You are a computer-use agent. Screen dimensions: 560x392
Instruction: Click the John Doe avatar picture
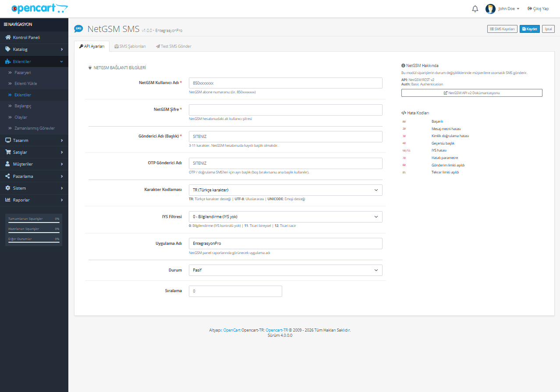pyautogui.click(x=490, y=9)
